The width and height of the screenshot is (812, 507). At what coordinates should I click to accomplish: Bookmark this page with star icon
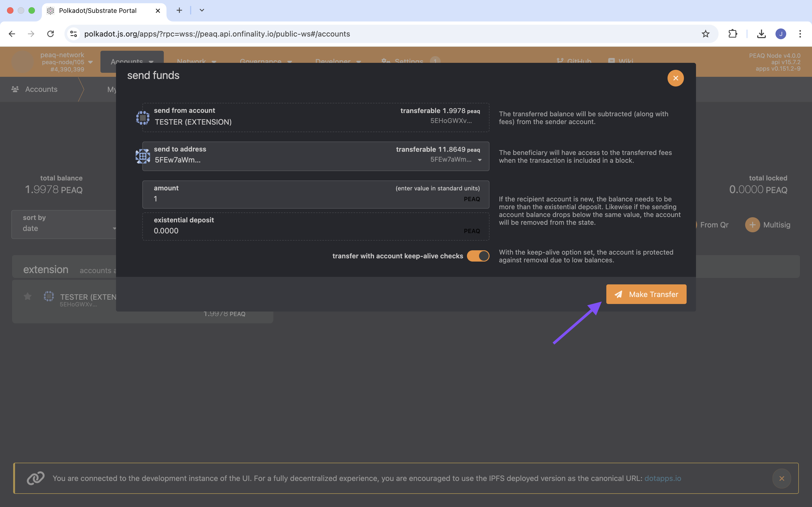[705, 34]
